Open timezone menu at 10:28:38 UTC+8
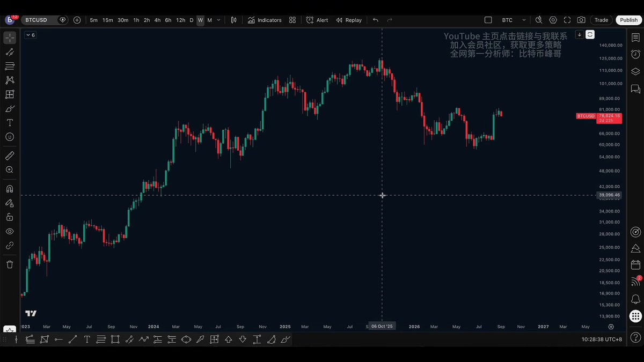The height and width of the screenshot is (362, 644). [602, 339]
